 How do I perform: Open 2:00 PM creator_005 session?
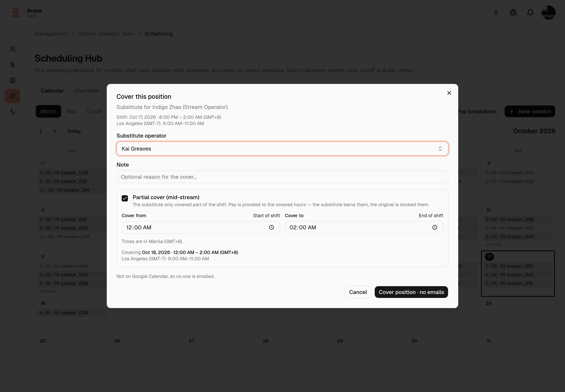(72, 275)
